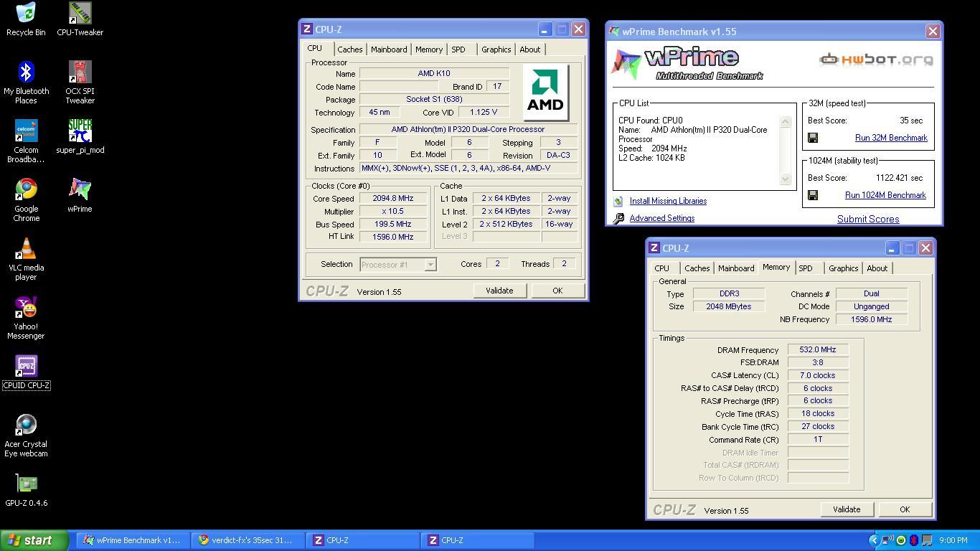Launch the OCX SPI Tweaker shortcut
The height and width of the screenshot is (551, 980).
coord(80,83)
